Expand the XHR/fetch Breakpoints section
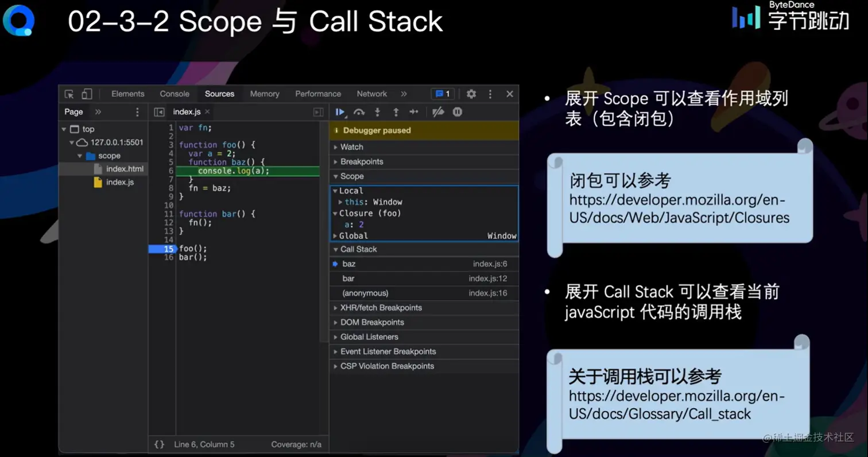Screen dimensions: 868x457 coord(424,308)
